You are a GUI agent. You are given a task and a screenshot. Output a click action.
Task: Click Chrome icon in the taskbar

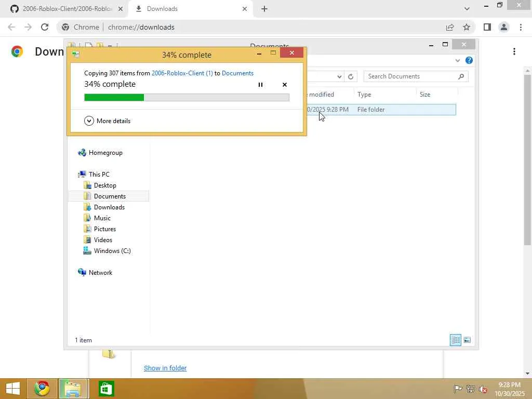[42, 389]
